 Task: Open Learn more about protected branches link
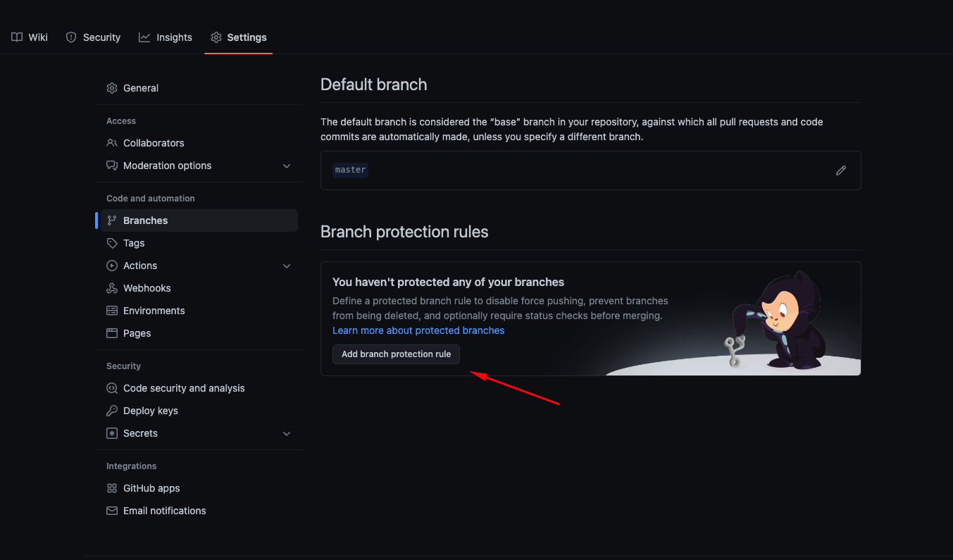(418, 330)
